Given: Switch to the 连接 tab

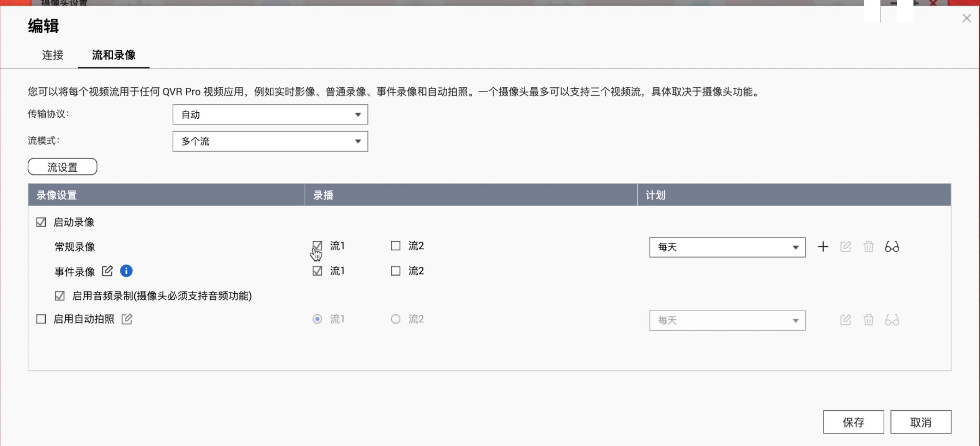Looking at the screenshot, I should (52, 55).
